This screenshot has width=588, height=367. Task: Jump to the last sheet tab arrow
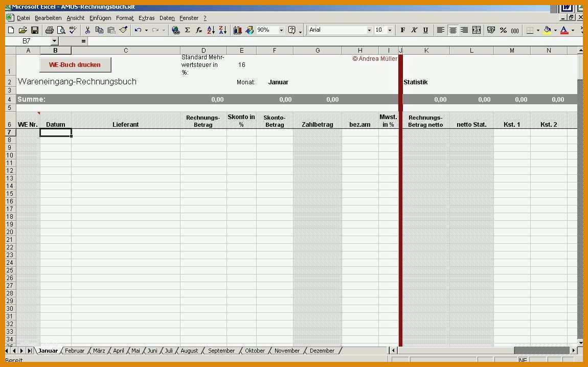coord(29,351)
